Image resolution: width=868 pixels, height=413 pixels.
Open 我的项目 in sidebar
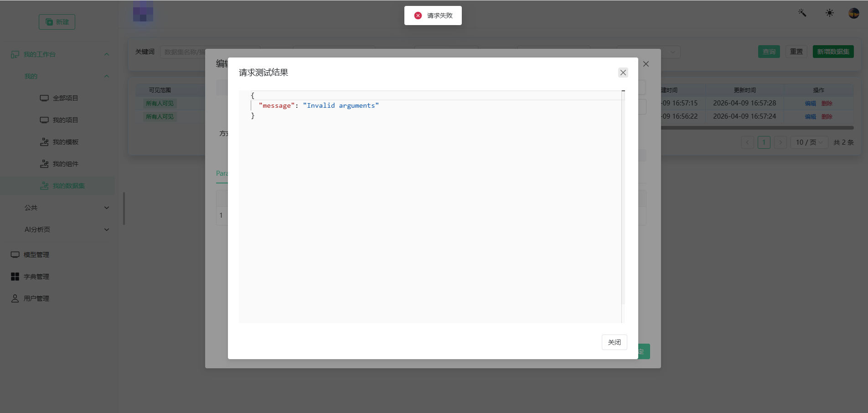[x=59, y=120]
